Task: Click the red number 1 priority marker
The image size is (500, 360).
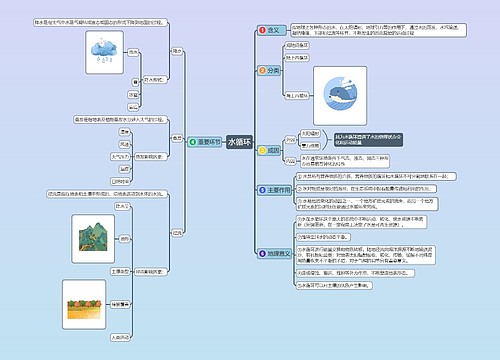Action: (x=262, y=30)
